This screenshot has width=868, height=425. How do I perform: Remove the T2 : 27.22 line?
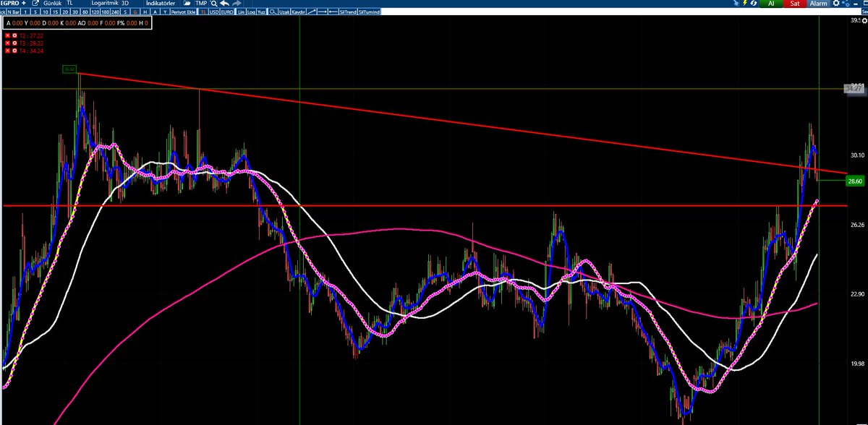7,35
